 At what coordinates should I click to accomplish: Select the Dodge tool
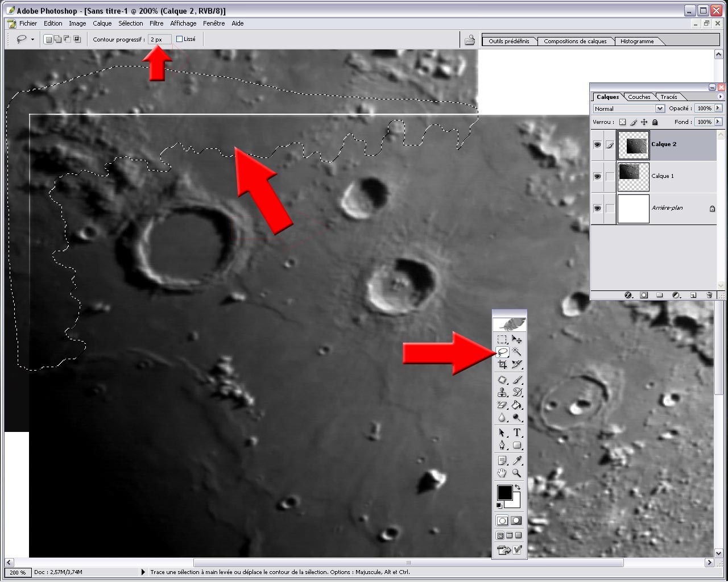click(516, 417)
